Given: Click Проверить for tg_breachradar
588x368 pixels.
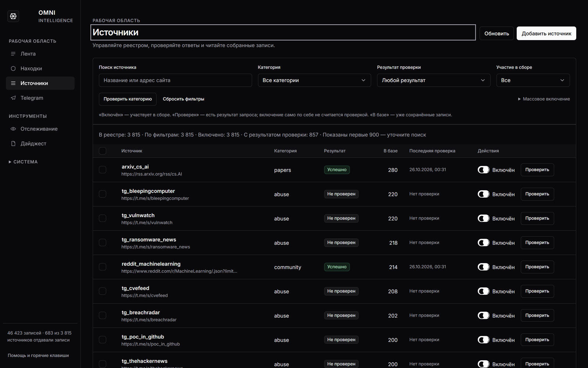Looking at the screenshot, I should tap(537, 315).
